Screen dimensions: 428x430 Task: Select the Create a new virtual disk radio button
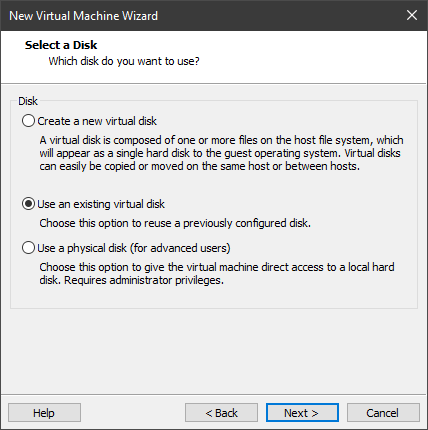pos(28,121)
